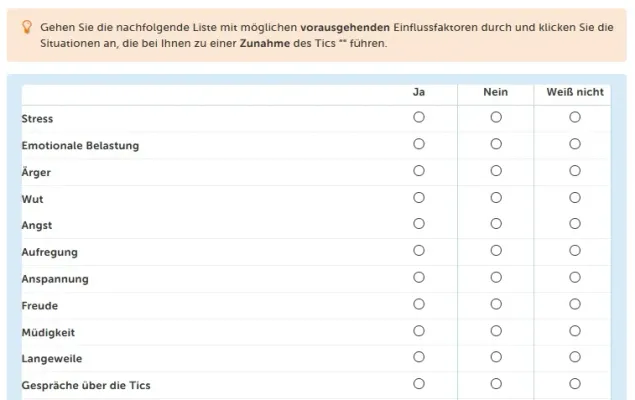Click the Nein column header
635x400 pixels.
(x=495, y=92)
